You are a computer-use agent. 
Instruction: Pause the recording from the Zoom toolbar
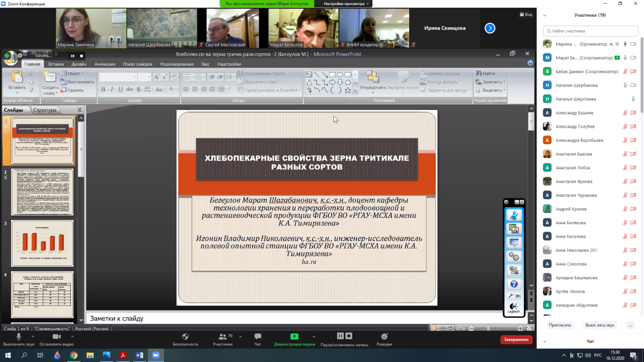(340, 336)
